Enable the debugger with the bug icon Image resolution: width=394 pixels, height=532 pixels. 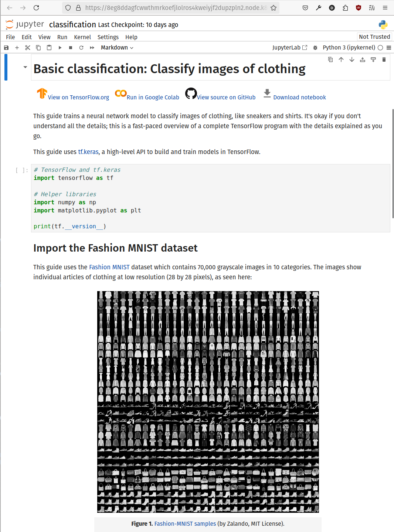[315, 47]
